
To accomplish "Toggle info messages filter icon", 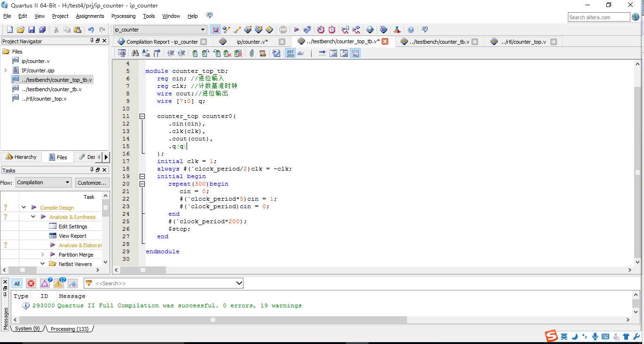I will coord(72,283).
